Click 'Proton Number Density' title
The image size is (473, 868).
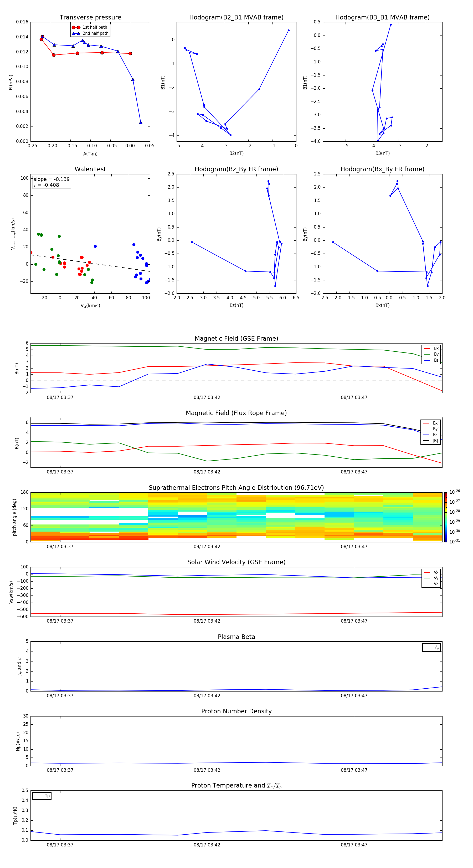click(236, 711)
